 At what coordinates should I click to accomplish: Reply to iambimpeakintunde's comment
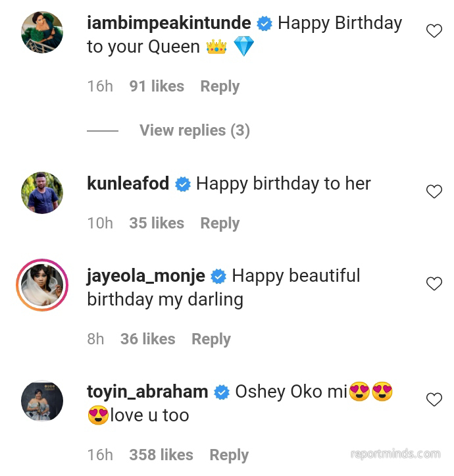[x=220, y=86]
